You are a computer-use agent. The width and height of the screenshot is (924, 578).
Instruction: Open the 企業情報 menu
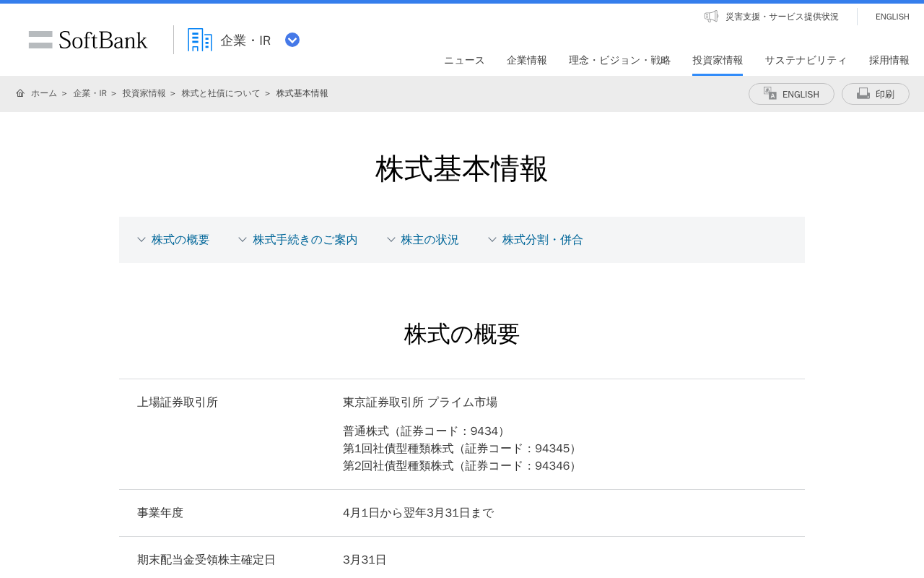tap(527, 60)
